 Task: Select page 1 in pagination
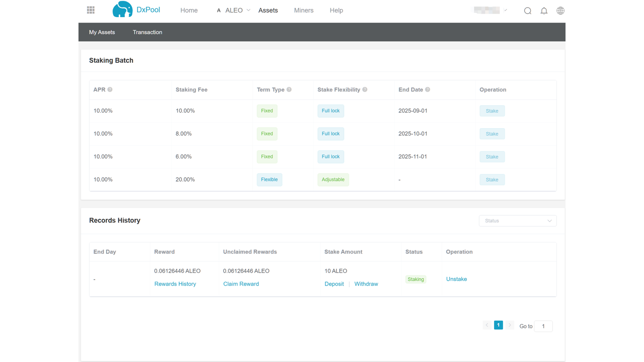(499, 325)
